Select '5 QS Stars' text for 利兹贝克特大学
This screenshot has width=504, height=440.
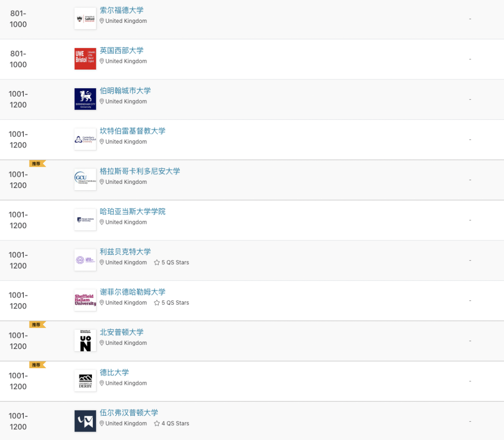[175, 262]
